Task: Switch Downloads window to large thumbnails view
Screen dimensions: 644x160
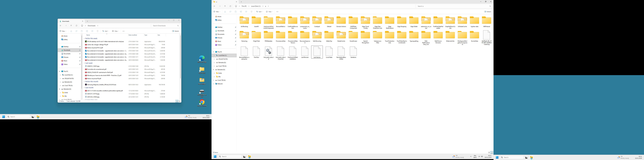Action: click(179, 101)
